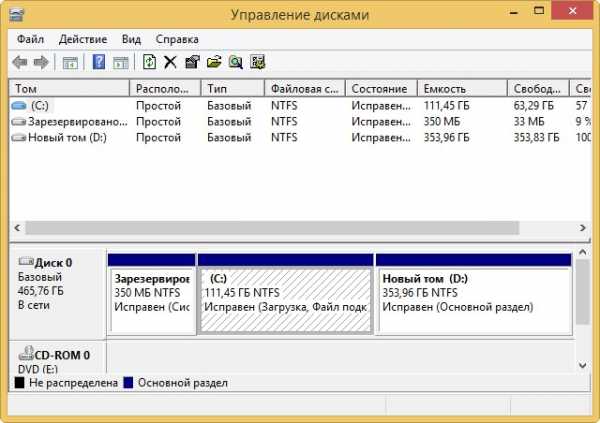Click the В сети disk status text

pos(34,305)
